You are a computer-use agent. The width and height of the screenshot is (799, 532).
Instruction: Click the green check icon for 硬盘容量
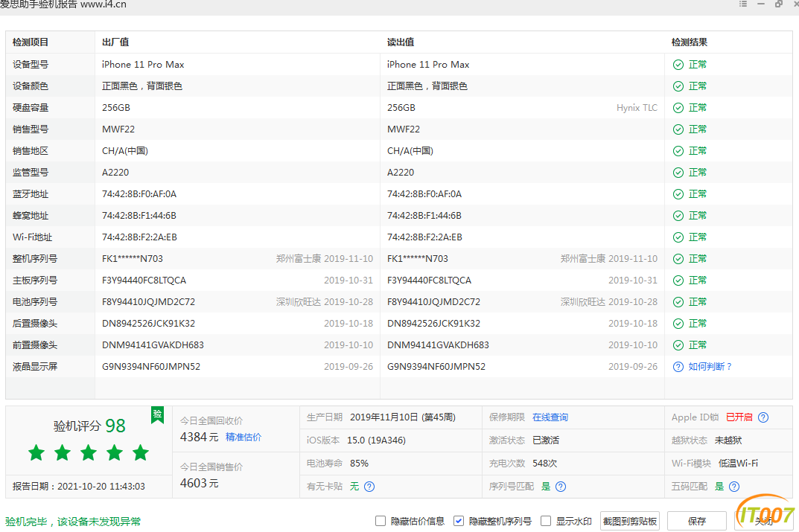point(678,108)
